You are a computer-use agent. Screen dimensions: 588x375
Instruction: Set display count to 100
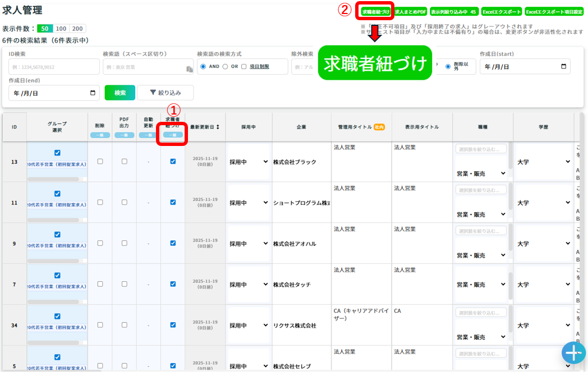point(61,29)
